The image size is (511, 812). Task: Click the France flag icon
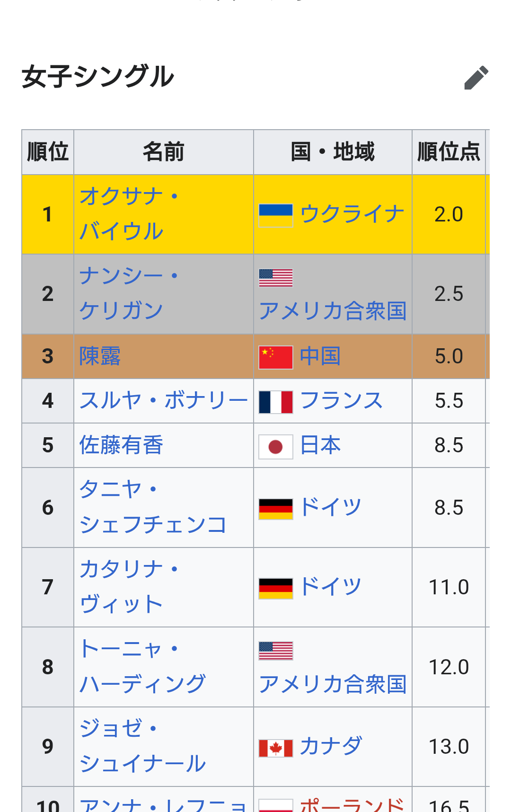click(275, 402)
